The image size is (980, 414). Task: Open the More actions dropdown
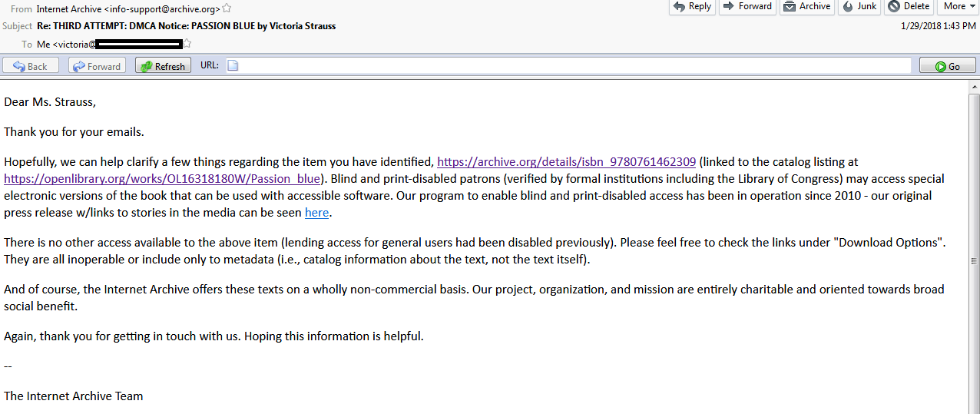point(958,6)
